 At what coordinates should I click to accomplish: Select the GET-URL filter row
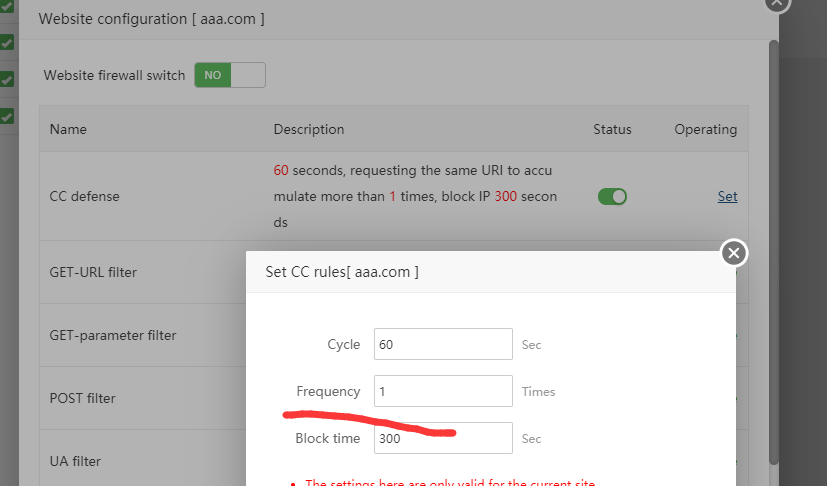coord(93,272)
